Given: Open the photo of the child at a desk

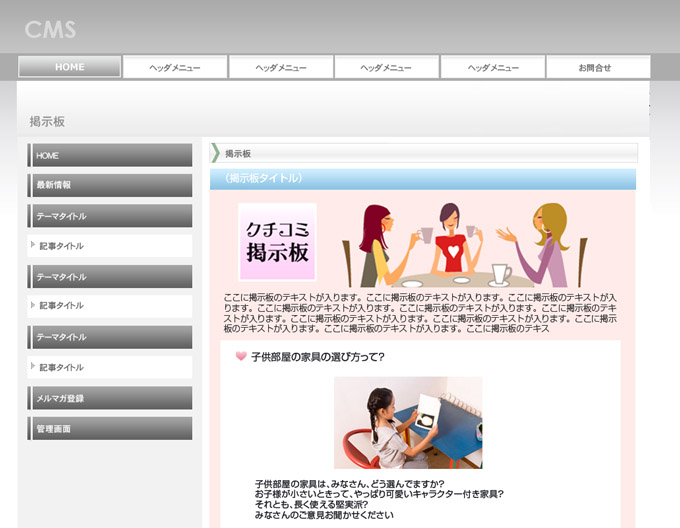Looking at the screenshot, I should [x=408, y=422].
